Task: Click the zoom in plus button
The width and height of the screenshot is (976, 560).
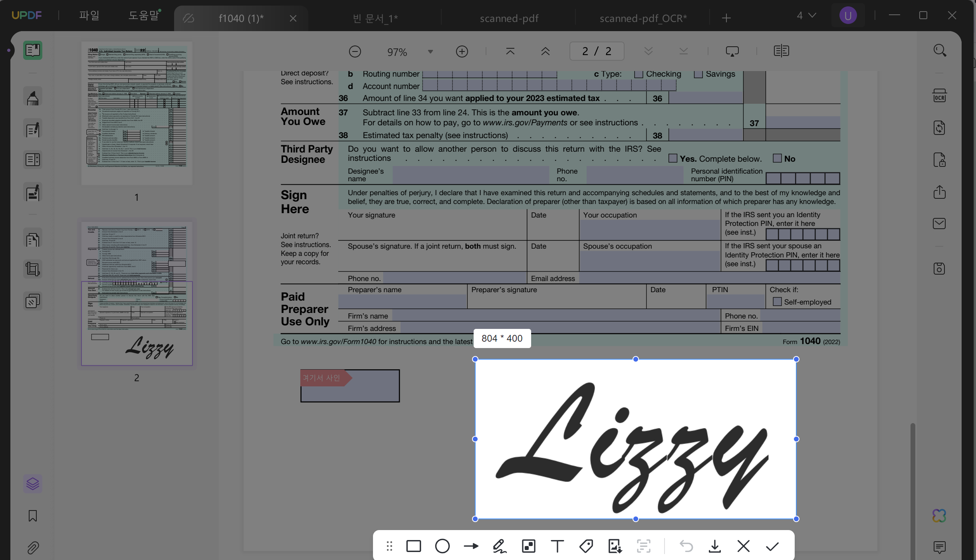Action: tap(462, 51)
